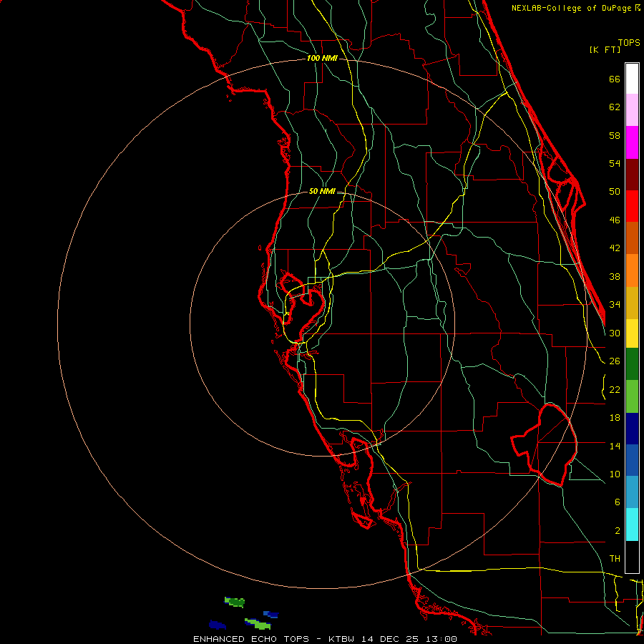This screenshot has width=644, height=644.
Task: Select the 100 NMI range ring label
Action: tap(322, 58)
